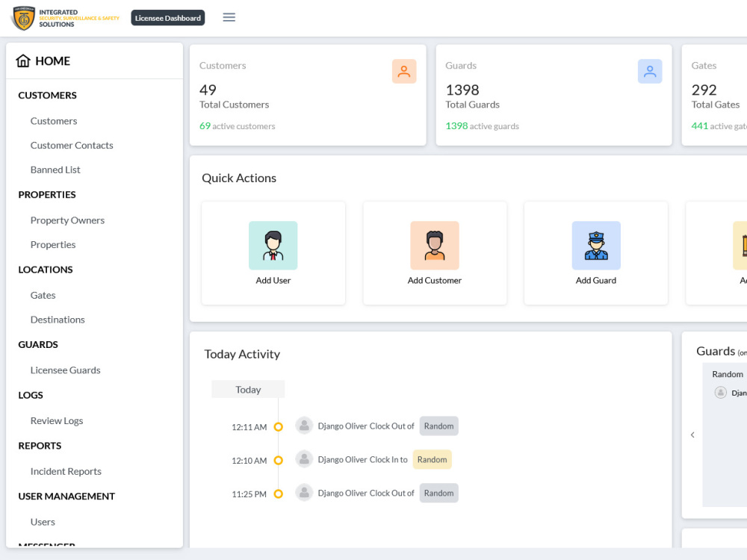Click the REPORTS section heading
Viewport: 747px width, 560px height.
click(40, 446)
